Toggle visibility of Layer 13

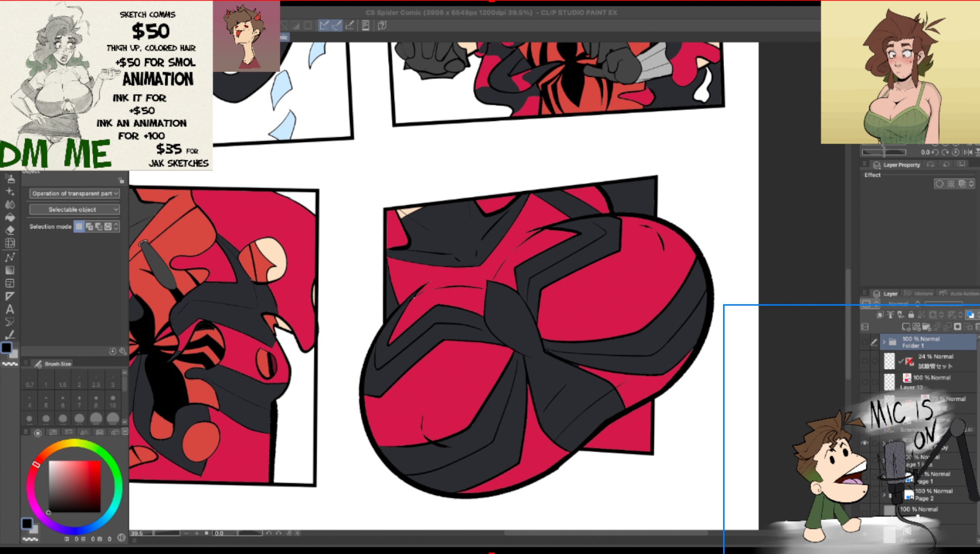click(865, 382)
